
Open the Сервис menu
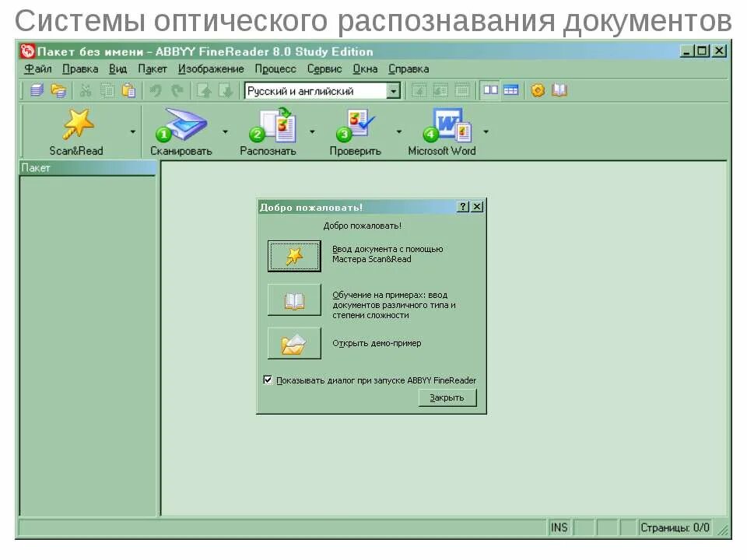pyautogui.click(x=324, y=69)
